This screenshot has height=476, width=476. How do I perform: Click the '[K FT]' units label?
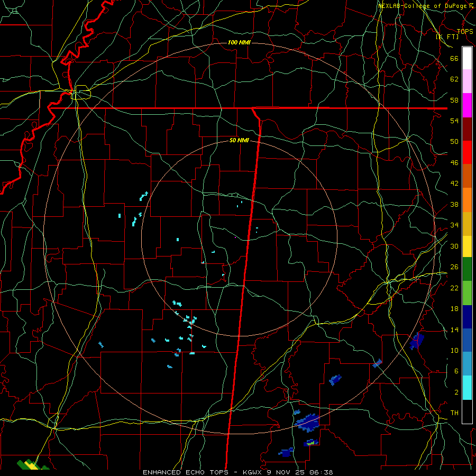coord(447,36)
